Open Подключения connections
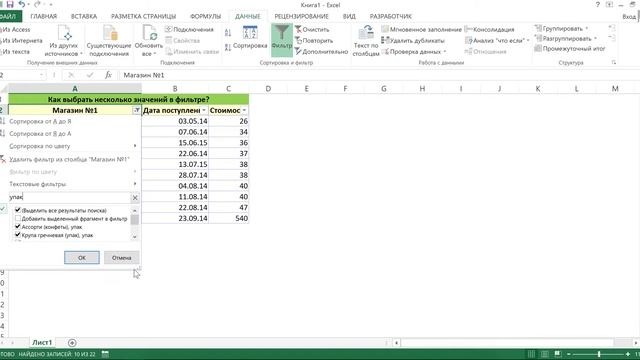This screenshot has height=360, width=640. pyautogui.click(x=189, y=29)
